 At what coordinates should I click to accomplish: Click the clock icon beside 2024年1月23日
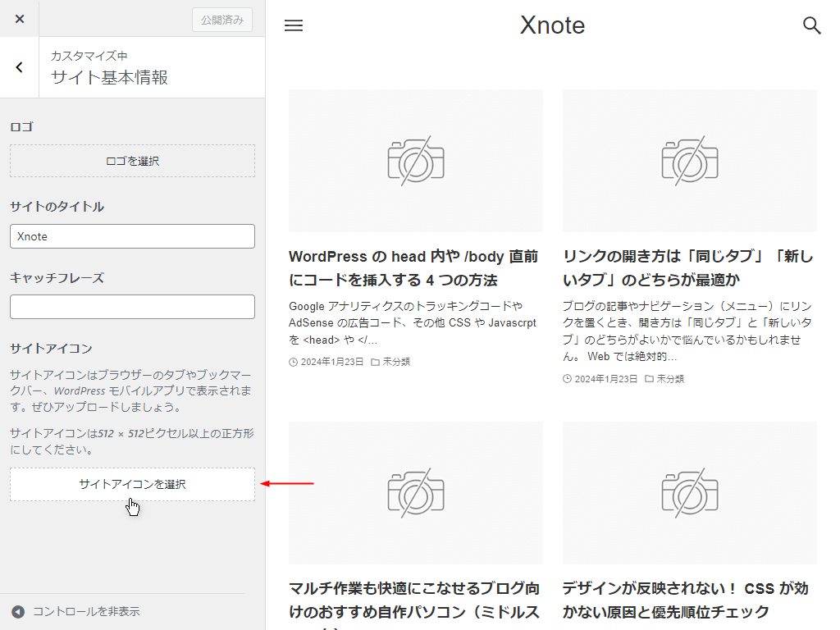pyautogui.click(x=293, y=361)
